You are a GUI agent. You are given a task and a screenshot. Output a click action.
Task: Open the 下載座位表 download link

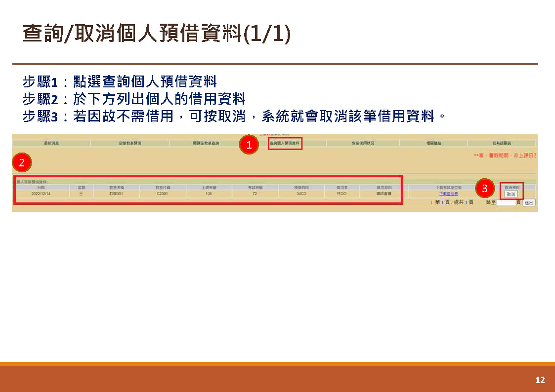click(x=448, y=194)
